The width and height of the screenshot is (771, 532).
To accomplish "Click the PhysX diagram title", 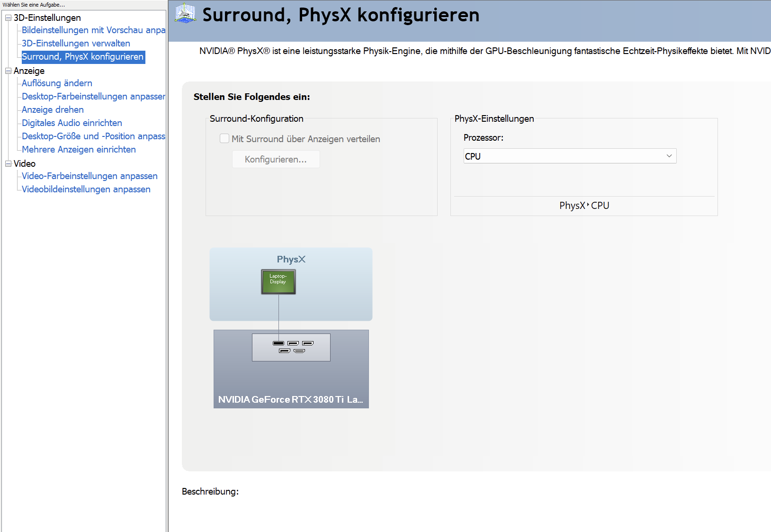I will 291,259.
